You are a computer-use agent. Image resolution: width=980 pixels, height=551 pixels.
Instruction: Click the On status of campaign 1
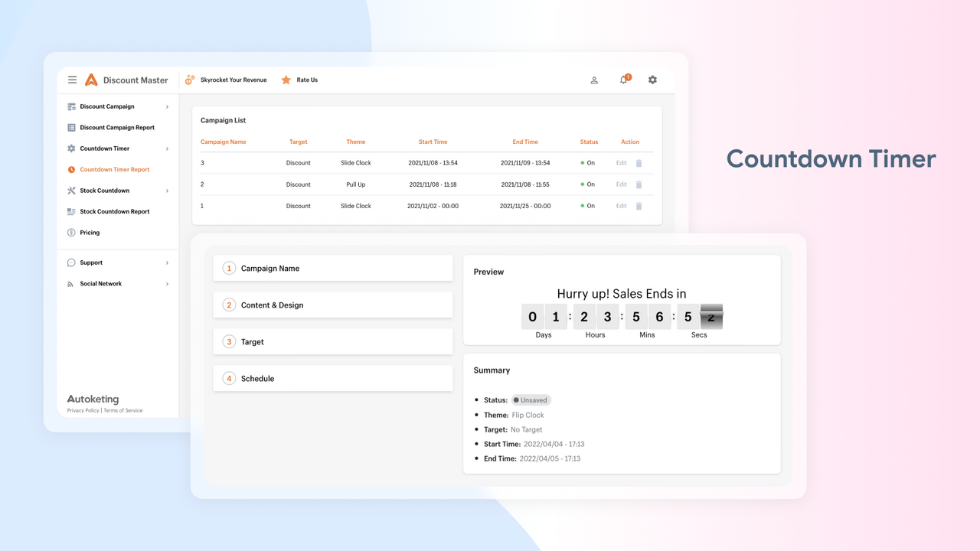[x=588, y=206]
